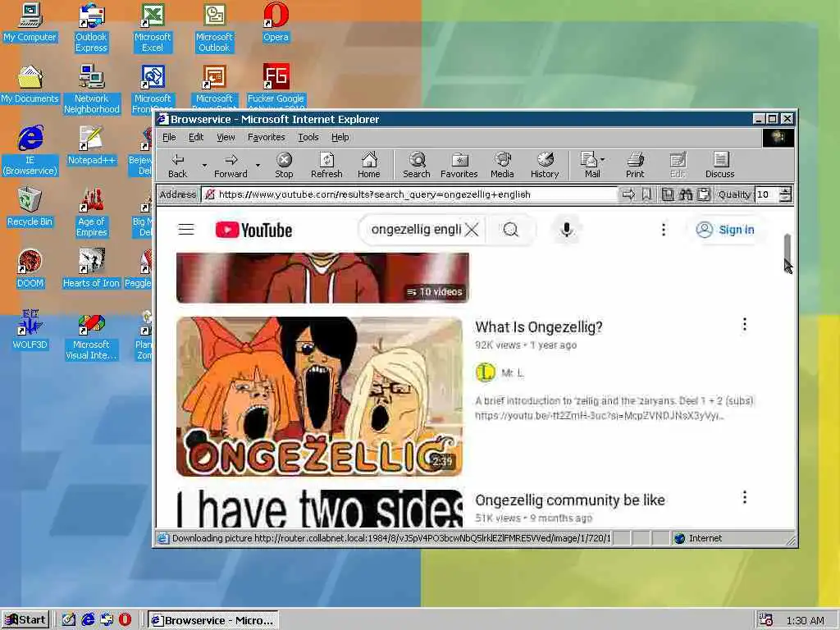Select the Recycle Bin icon
Viewport: 840px width, 630px height.
(x=30, y=207)
